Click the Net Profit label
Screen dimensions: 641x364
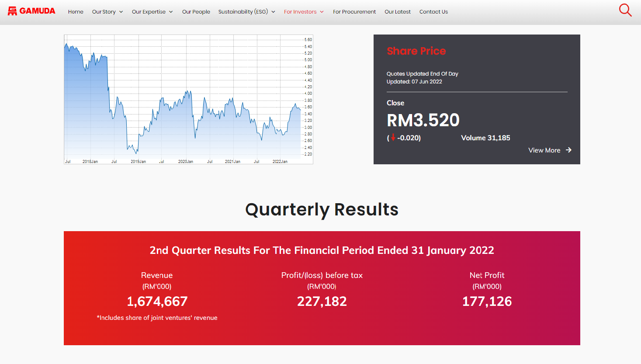tap(487, 275)
